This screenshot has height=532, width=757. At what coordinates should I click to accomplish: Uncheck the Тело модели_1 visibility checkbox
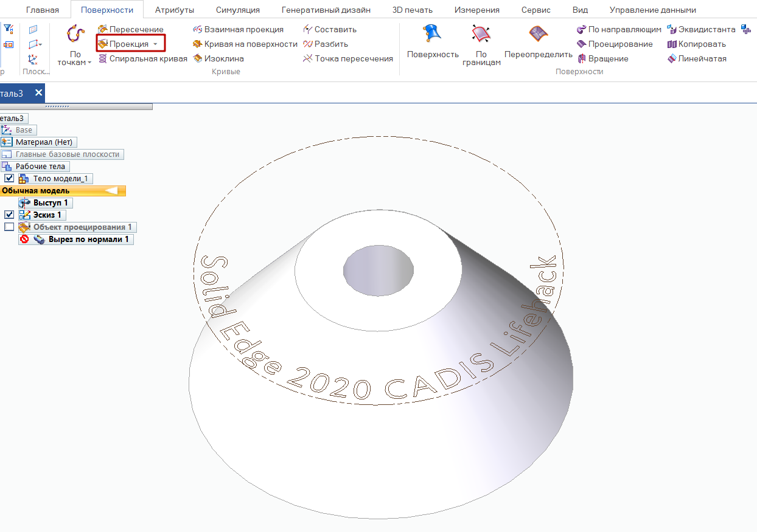point(9,179)
